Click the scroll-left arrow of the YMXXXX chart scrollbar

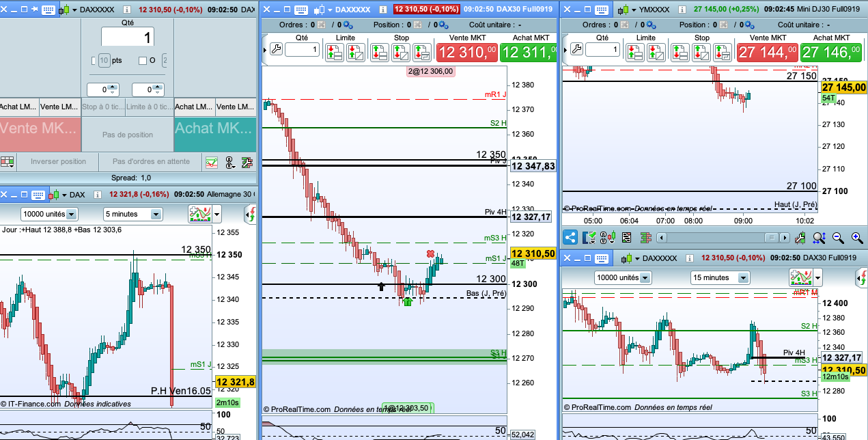(x=660, y=237)
